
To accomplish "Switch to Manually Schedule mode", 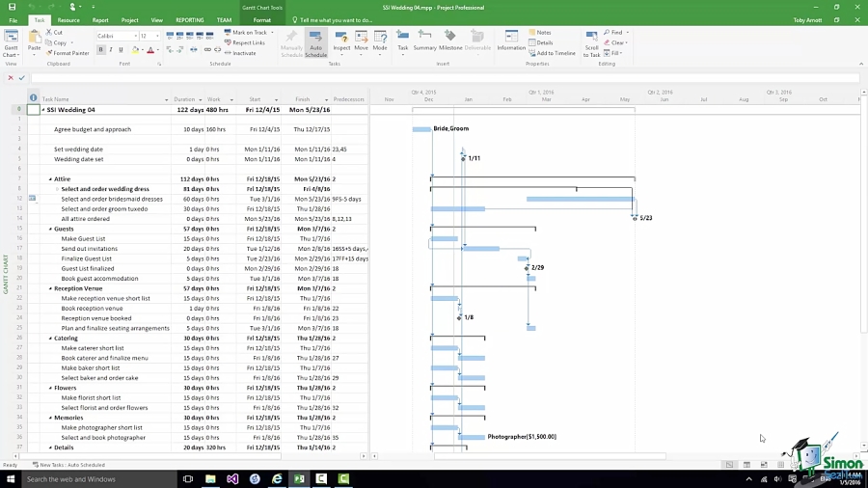I will (291, 44).
